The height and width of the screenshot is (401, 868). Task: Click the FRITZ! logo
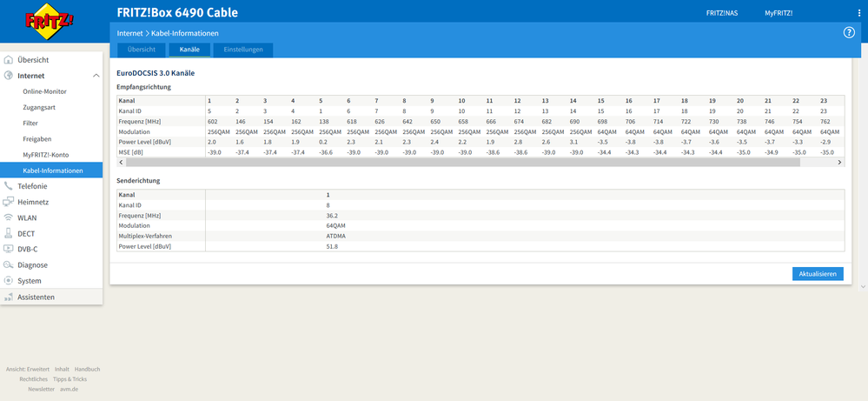click(x=50, y=21)
